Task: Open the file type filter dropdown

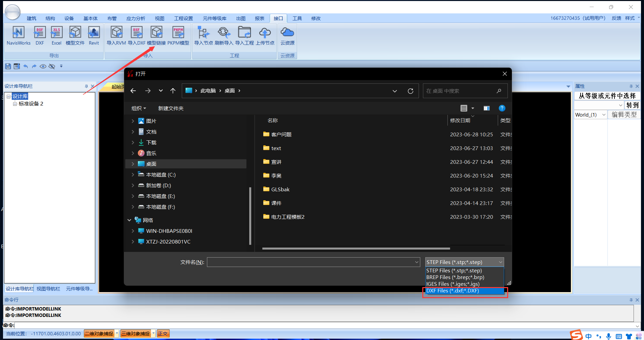Action: click(464, 262)
